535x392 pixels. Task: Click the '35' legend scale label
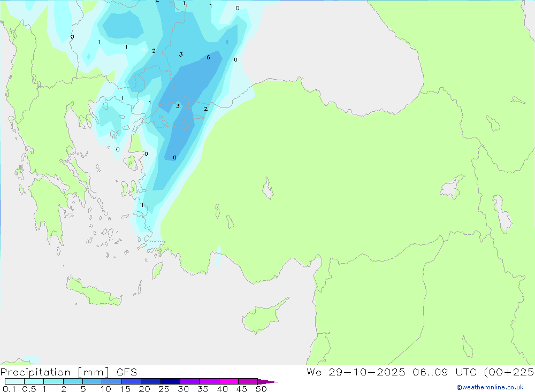click(203, 389)
